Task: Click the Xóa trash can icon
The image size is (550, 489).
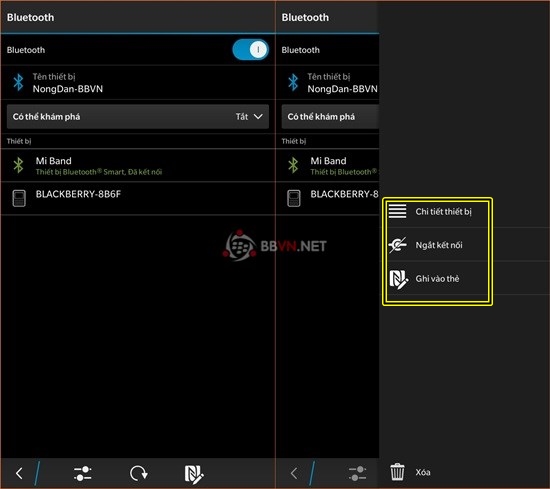Action: 397,472
